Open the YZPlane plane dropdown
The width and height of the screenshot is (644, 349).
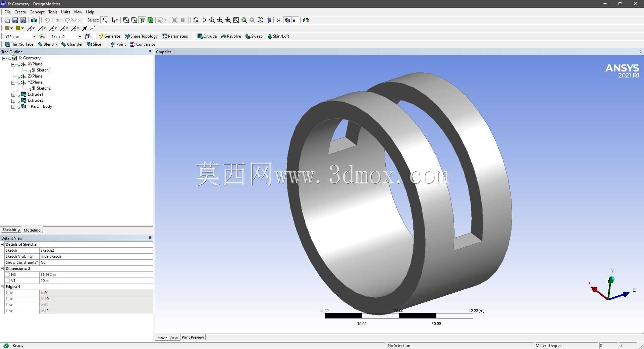(34, 36)
